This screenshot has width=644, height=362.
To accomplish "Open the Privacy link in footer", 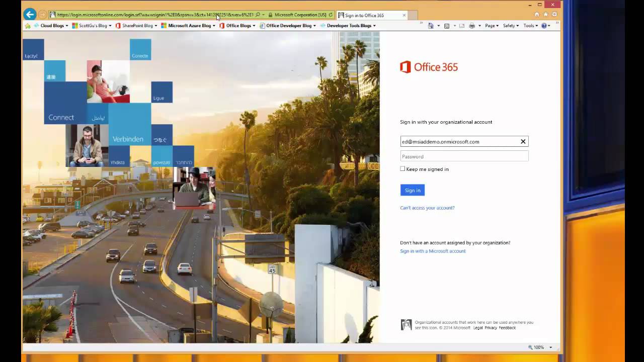I will coord(491,328).
